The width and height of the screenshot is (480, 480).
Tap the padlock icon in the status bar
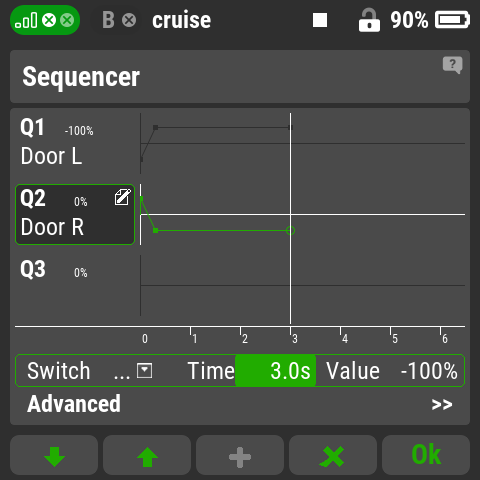(x=369, y=20)
